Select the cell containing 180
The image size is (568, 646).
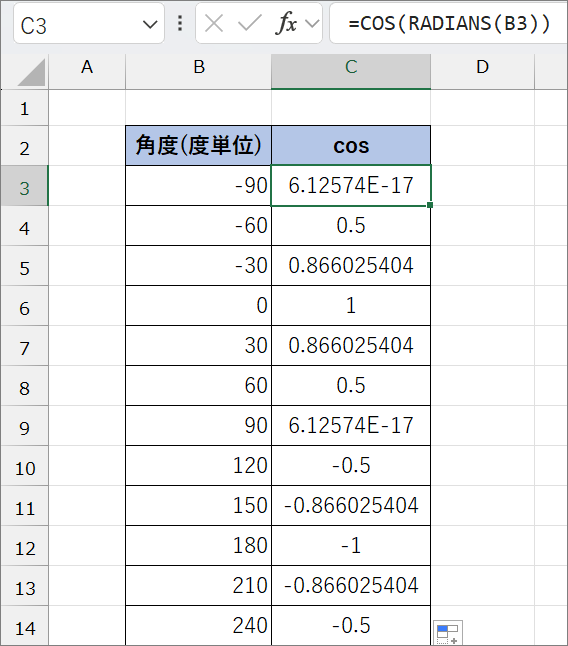tap(199, 545)
